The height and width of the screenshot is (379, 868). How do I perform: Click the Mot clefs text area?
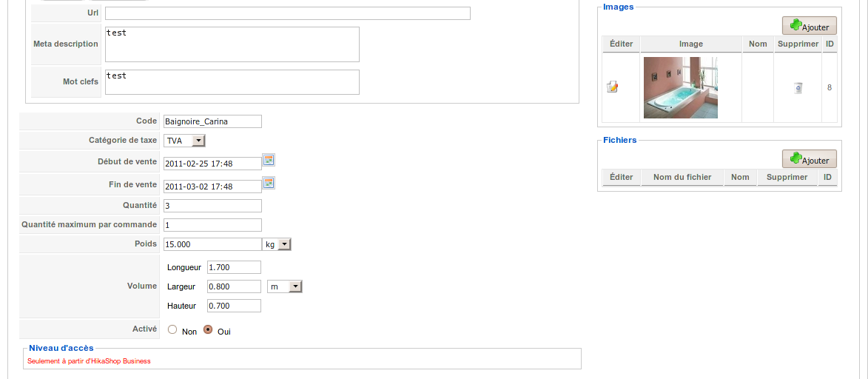point(232,82)
